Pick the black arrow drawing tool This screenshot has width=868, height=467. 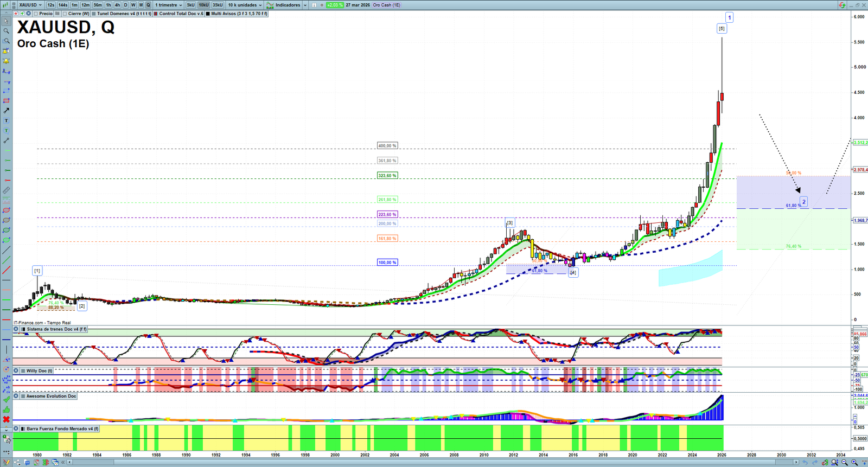tap(6, 111)
